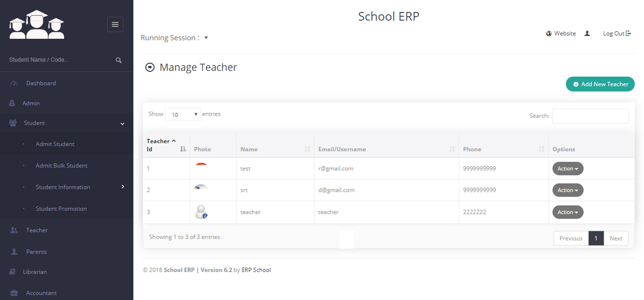The image size is (644, 300).
Task: Expand Student Information submenu
Action: [x=122, y=187]
